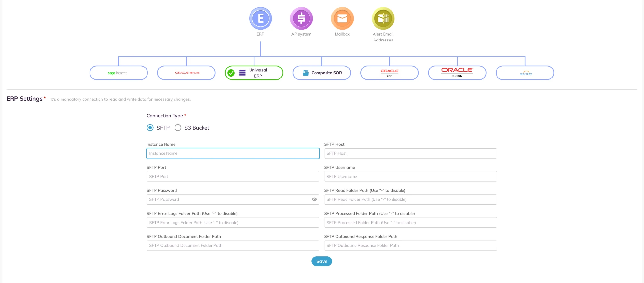The width and height of the screenshot is (644, 283).
Task: Open the Alert Email Addresses icon
Action: [383, 18]
